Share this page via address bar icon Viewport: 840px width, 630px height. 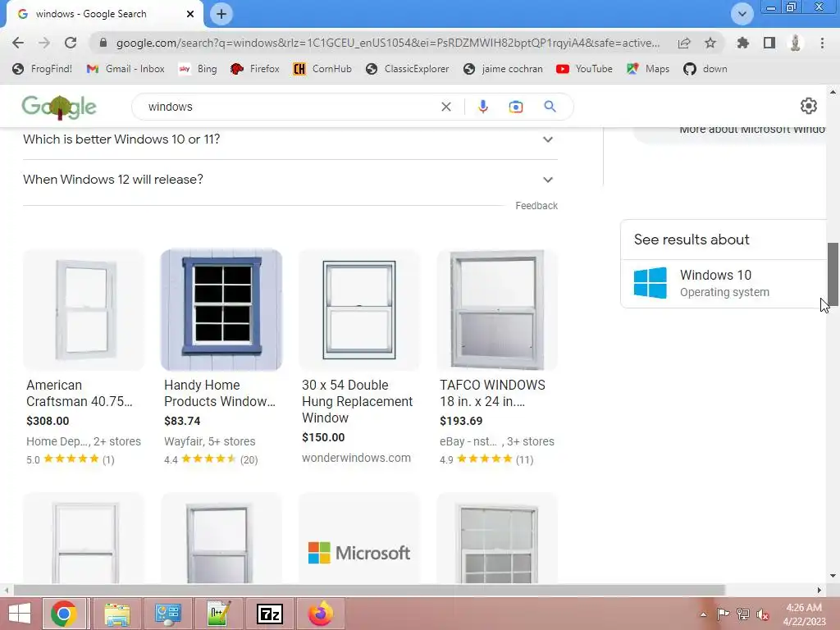684,43
